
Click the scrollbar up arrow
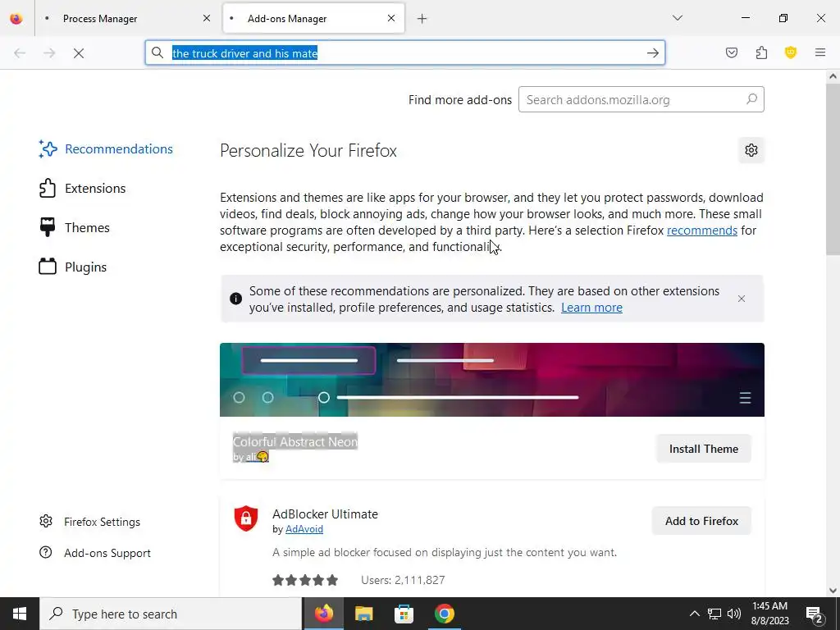[x=833, y=76]
